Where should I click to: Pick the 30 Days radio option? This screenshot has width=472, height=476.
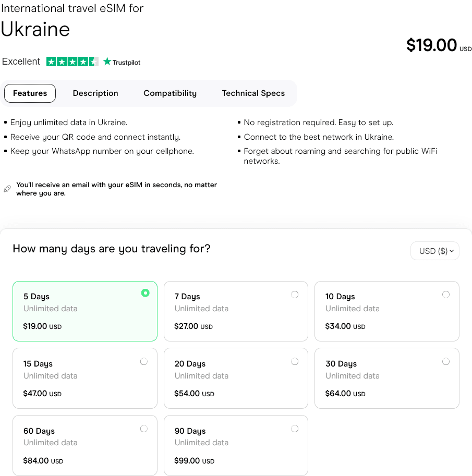point(445,361)
